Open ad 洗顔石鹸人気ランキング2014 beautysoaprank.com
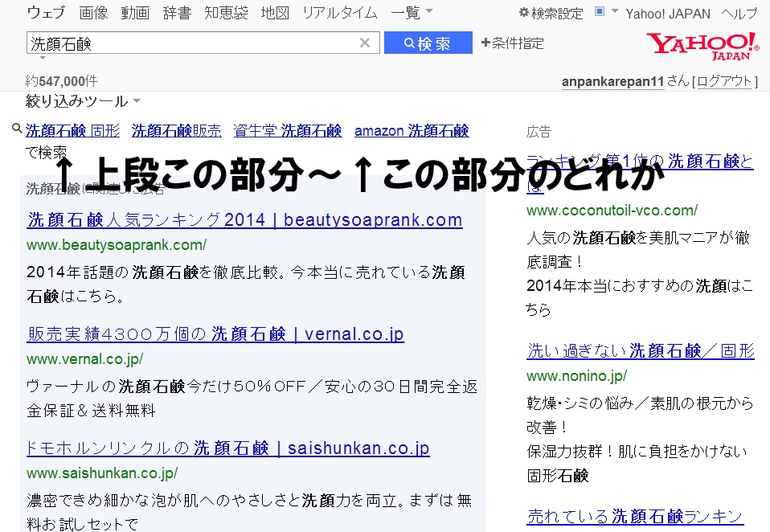The image size is (770, 532). pos(245,219)
